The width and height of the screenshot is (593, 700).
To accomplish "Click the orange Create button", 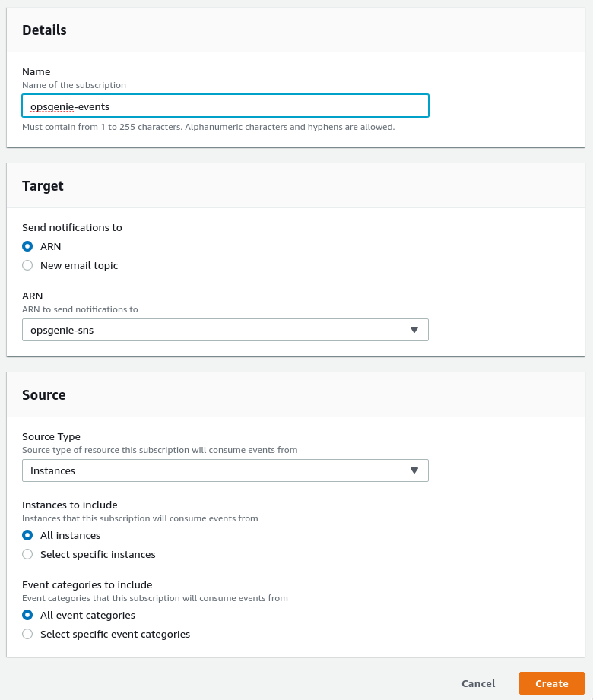I will (x=552, y=683).
